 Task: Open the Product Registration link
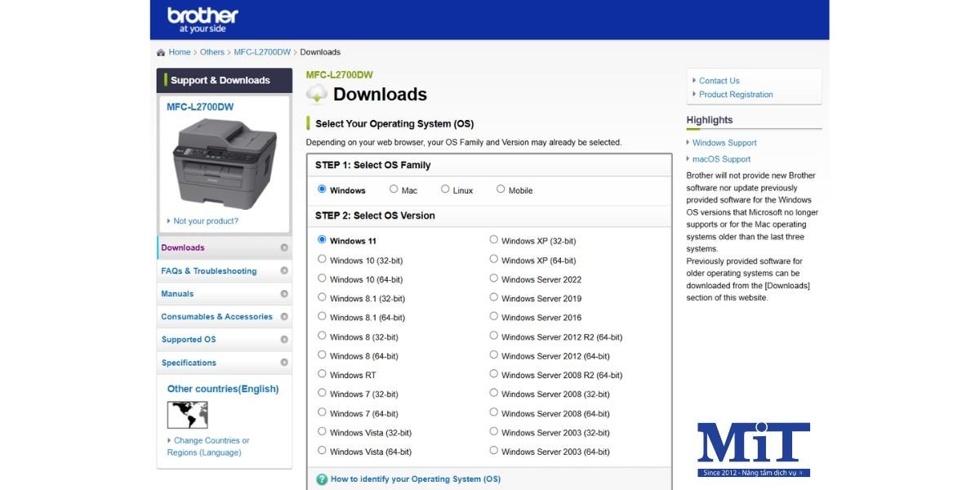[735, 95]
